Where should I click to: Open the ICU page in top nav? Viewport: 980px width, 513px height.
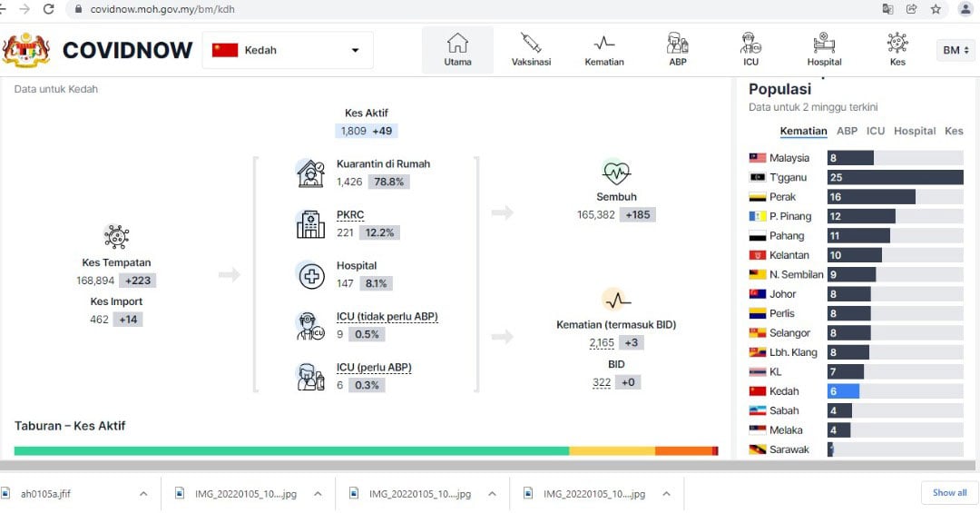coord(750,50)
